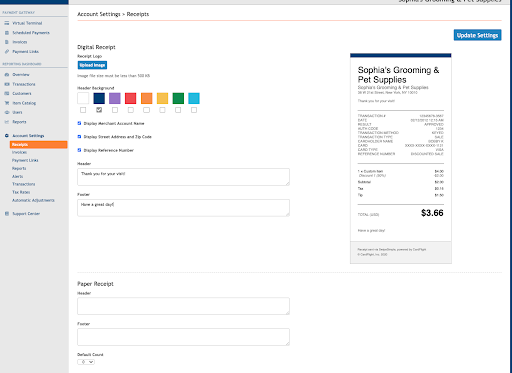Pick the red header background swatch
The height and width of the screenshot is (373, 512).
point(131,98)
